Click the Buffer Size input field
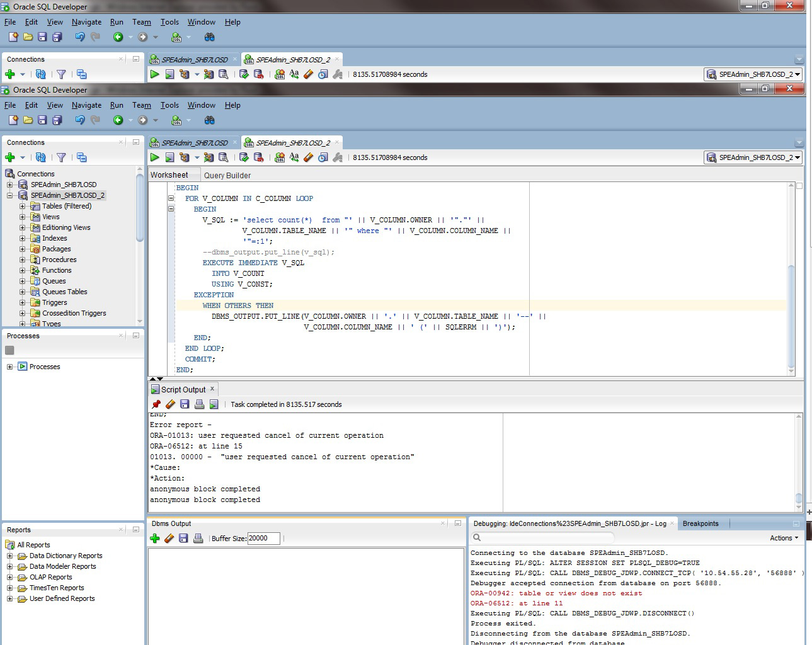Viewport: 812px width, 645px height. pos(263,539)
